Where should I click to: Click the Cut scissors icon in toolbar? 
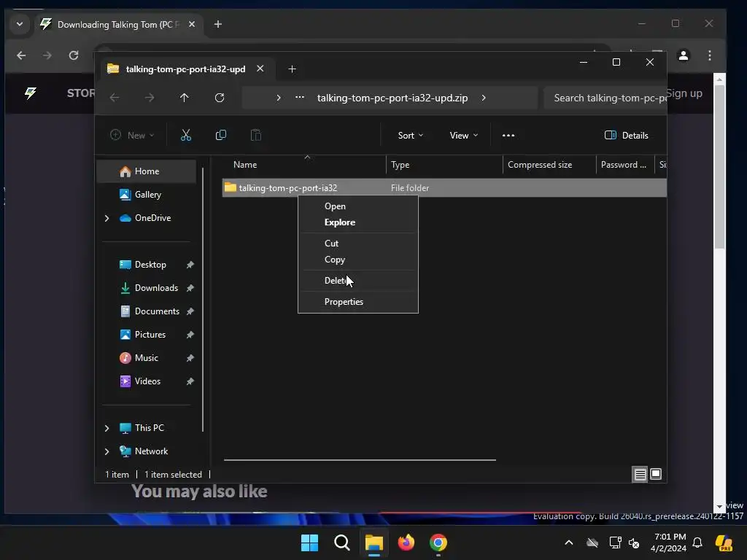[186, 135]
